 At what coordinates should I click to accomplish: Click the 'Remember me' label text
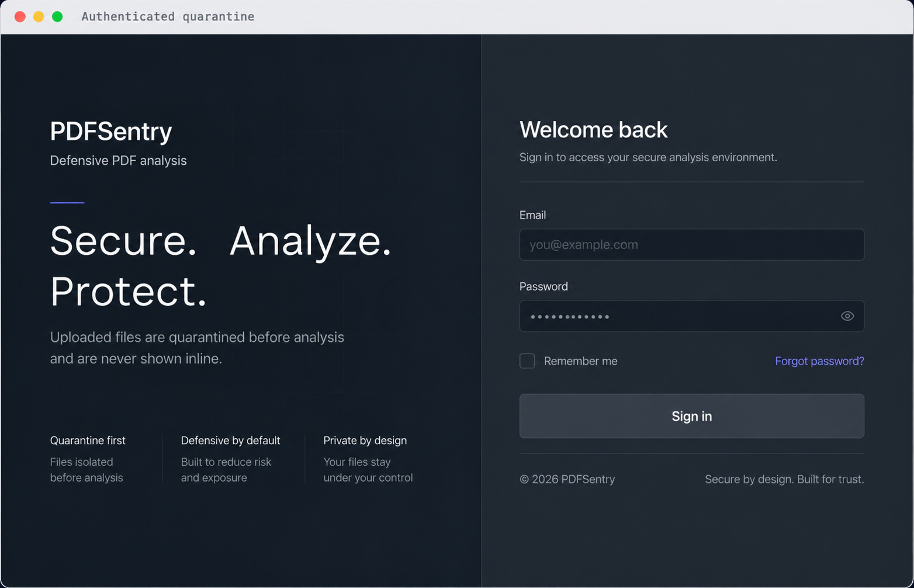pos(580,361)
